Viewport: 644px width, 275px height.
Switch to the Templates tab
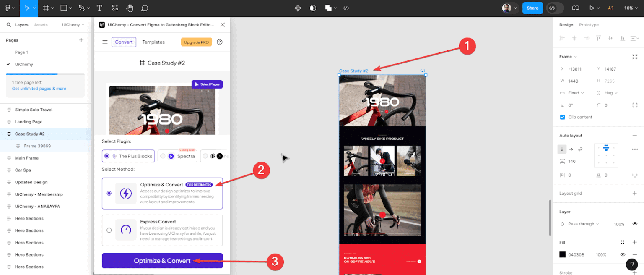[153, 42]
